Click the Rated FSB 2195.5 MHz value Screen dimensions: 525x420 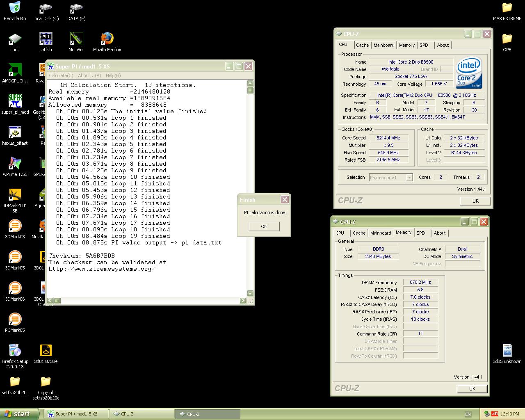click(x=388, y=160)
